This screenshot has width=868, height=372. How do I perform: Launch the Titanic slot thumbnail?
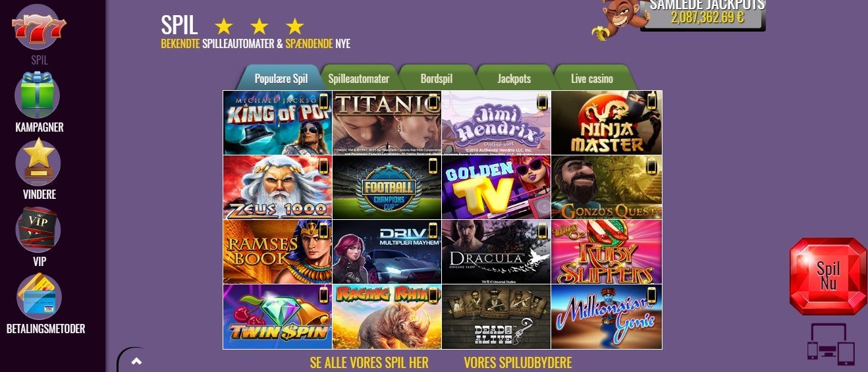(387, 123)
